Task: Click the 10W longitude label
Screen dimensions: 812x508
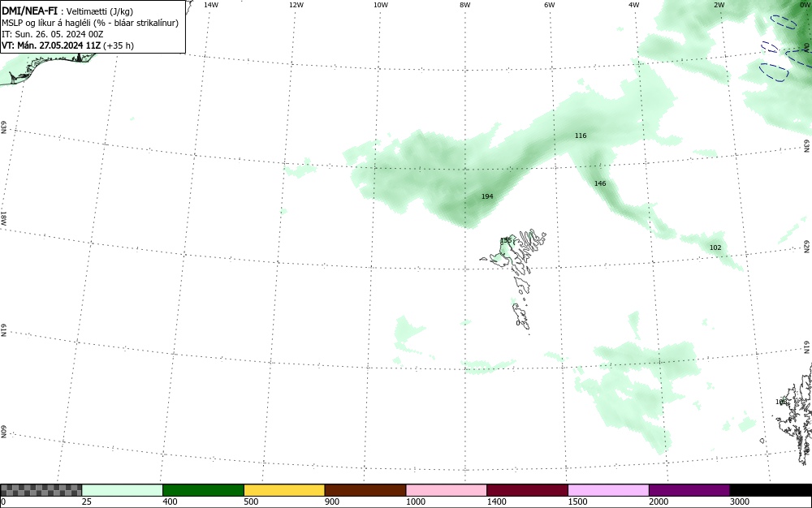Action: click(381, 5)
